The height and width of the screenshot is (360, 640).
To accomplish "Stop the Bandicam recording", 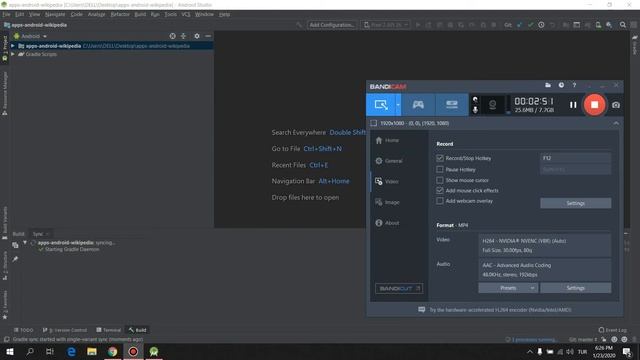I will (594, 105).
